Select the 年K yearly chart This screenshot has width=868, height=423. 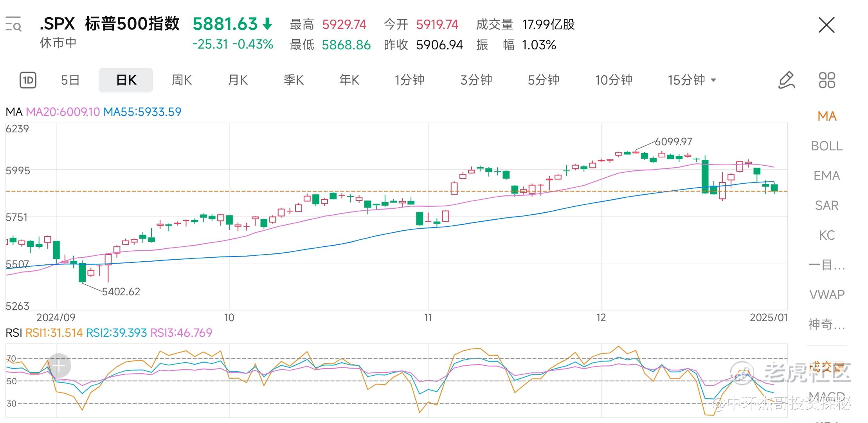click(x=349, y=80)
